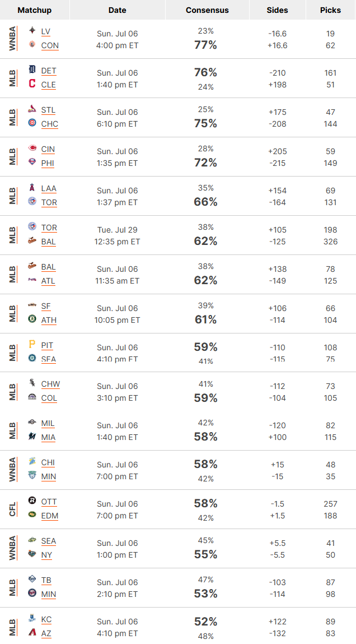Image resolution: width=356 pixels, height=644 pixels.
Task: Open the PHI team link
Action: (48, 164)
